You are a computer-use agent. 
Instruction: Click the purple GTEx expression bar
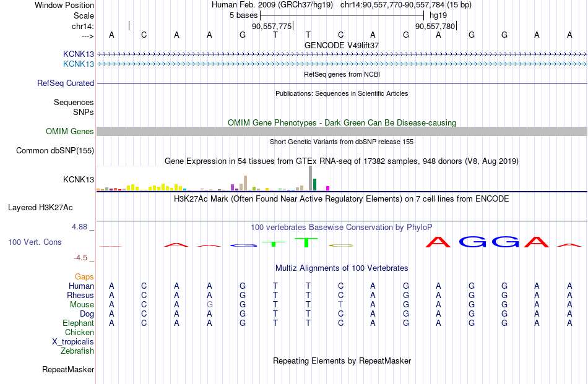[233, 187]
